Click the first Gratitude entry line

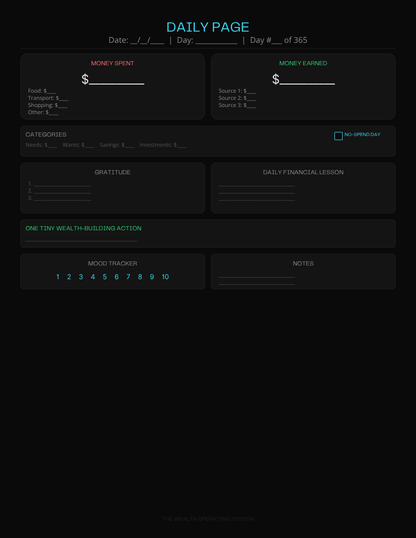(62, 185)
